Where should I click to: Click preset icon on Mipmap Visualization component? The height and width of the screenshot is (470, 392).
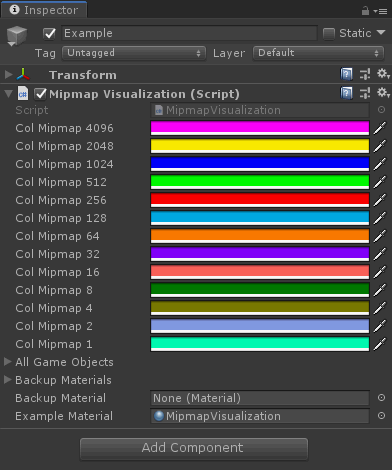point(365,93)
